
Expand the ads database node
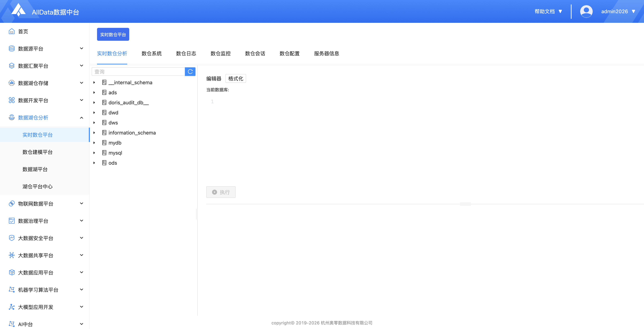coord(94,92)
